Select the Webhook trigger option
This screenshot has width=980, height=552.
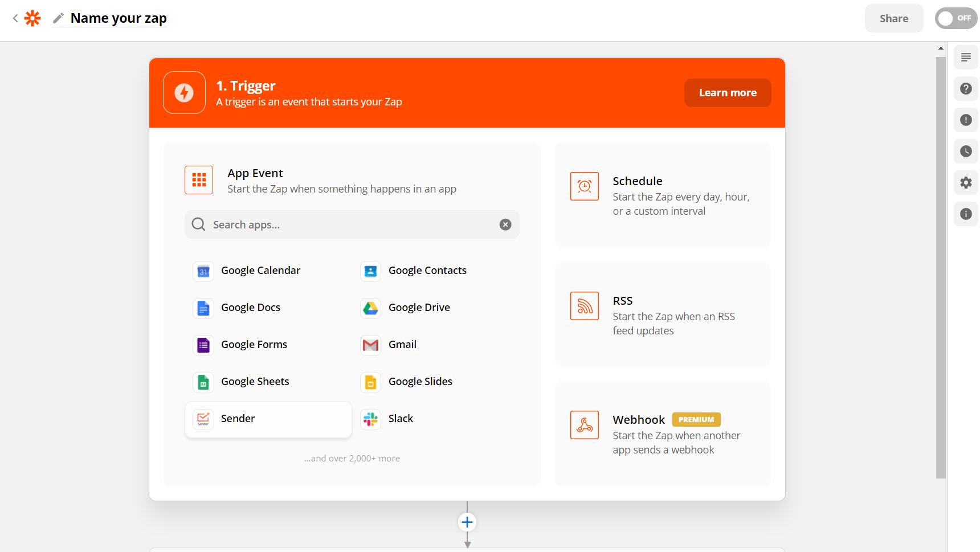(x=662, y=434)
